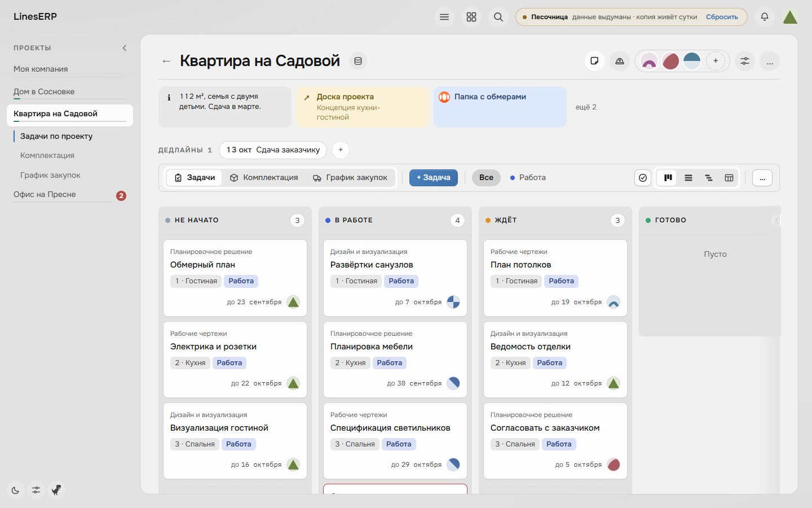Switch to the table view icon
The height and width of the screenshot is (508, 812).
pos(729,178)
